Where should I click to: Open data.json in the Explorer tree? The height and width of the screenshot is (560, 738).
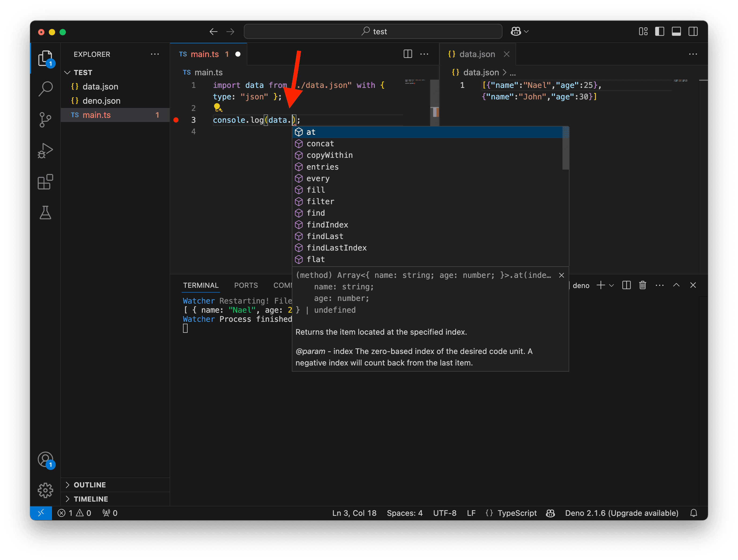click(115, 87)
